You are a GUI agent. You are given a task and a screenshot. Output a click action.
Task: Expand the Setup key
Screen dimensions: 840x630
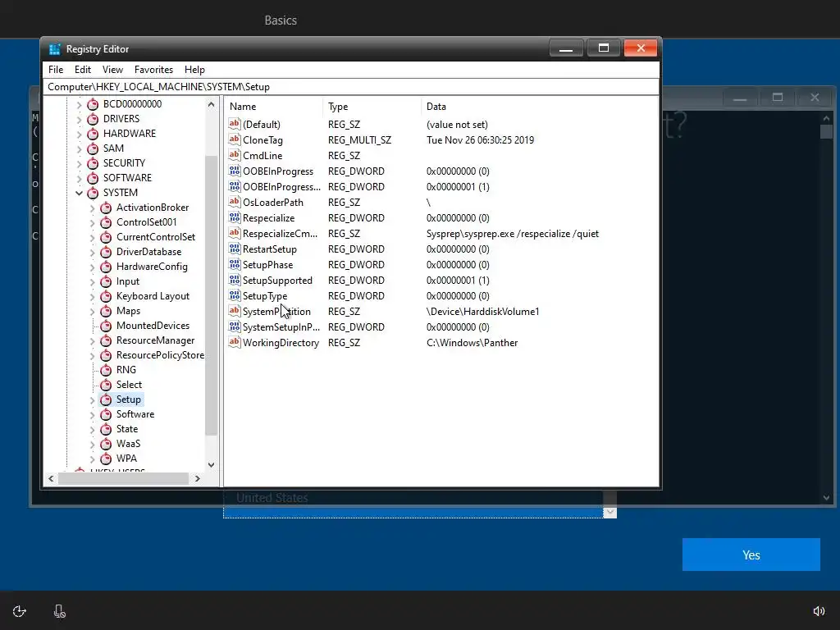(92, 400)
